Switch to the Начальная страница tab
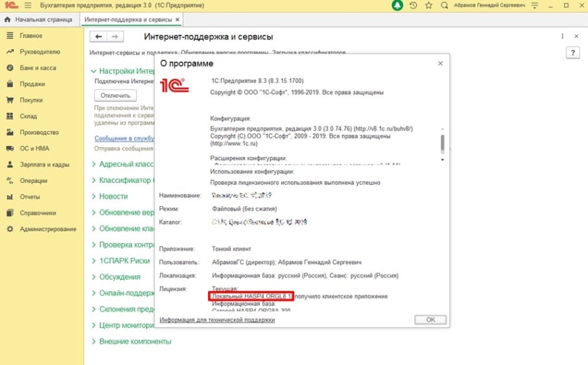This screenshot has height=365, width=588. 40,19
